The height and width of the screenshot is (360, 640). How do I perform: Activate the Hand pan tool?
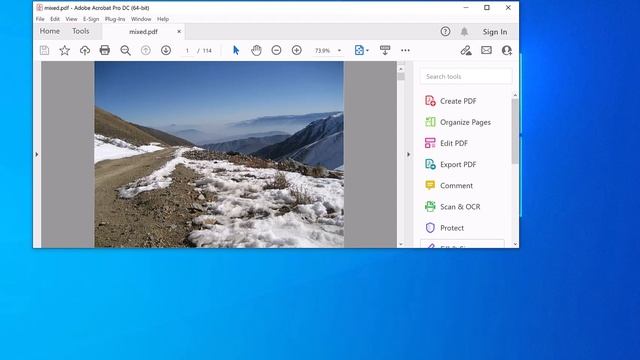pyautogui.click(x=256, y=50)
